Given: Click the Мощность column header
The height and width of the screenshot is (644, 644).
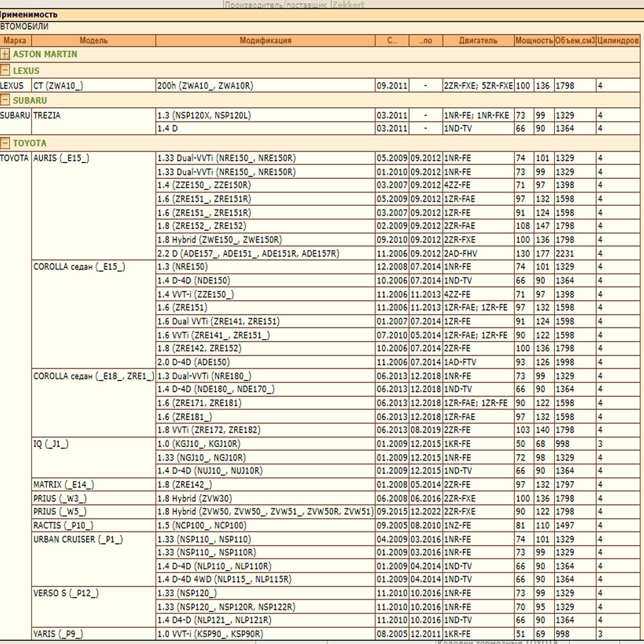Looking at the screenshot, I should (x=534, y=40).
